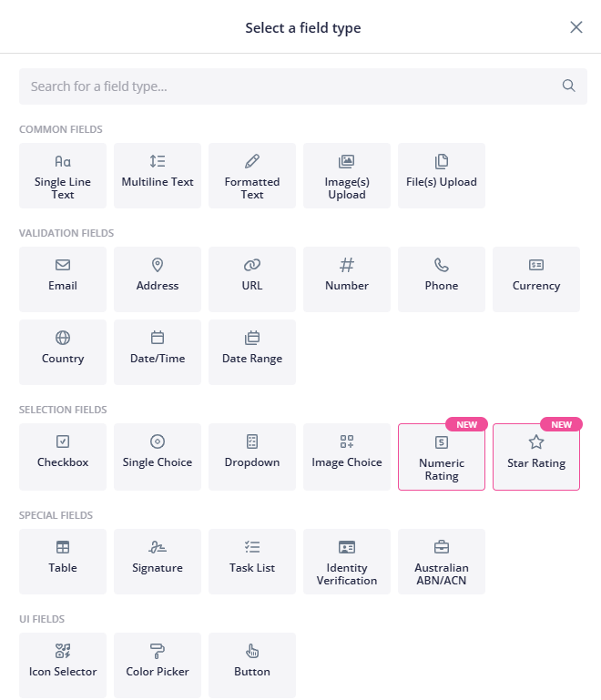Select the Color Picker field type
Image resolution: width=601 pixels, height=700 pixels.
(x=158, y=665)
